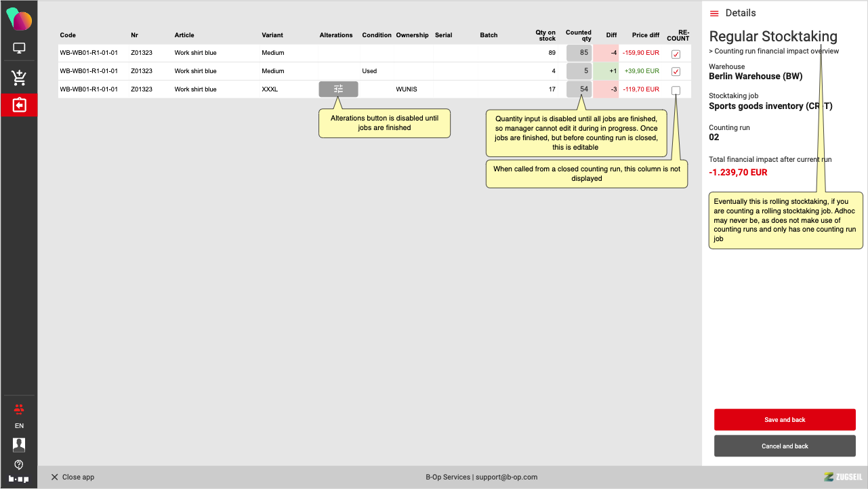Image resolution: width=868 pixels, height=489 pixels.
Task: Click the Price diff column header
Action: (645, 35)
